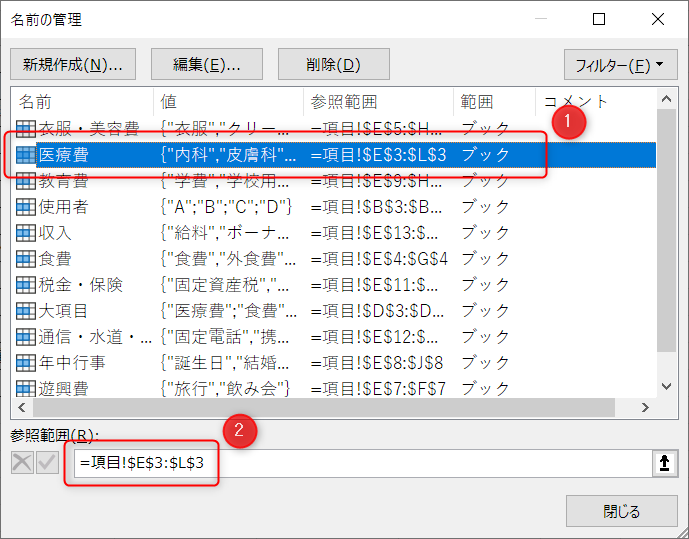Click the cancel X icon by reference box
The width and height of the screenshot is (689, 539).
(x=22, y=464)
